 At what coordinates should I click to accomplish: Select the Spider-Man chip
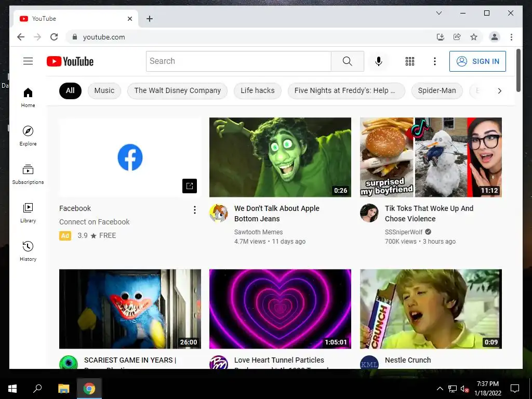coord(437,90)
